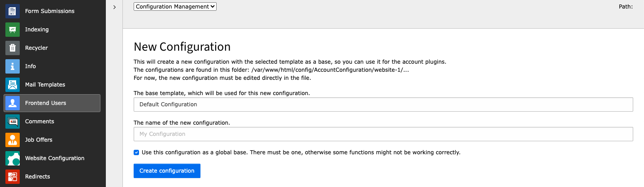Click the Website Configuration gear icon
Screen dimensions: 644x187
click(13, 158)
